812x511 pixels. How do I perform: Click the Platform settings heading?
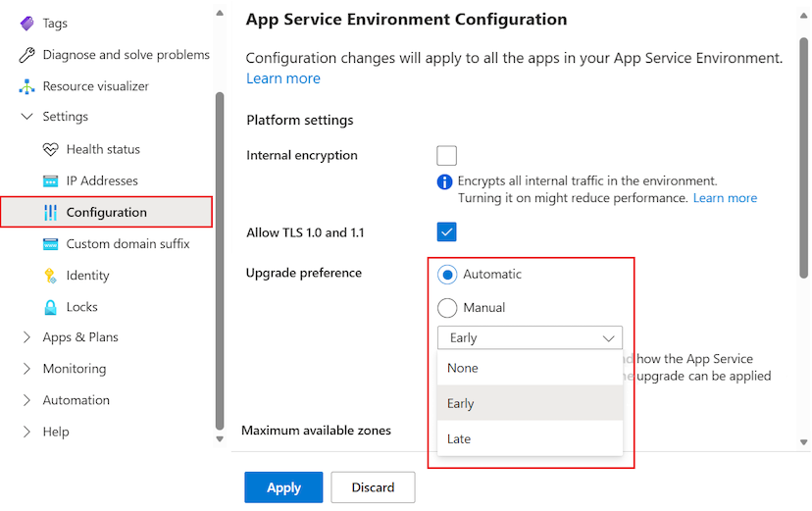click(x=300, y=121)
